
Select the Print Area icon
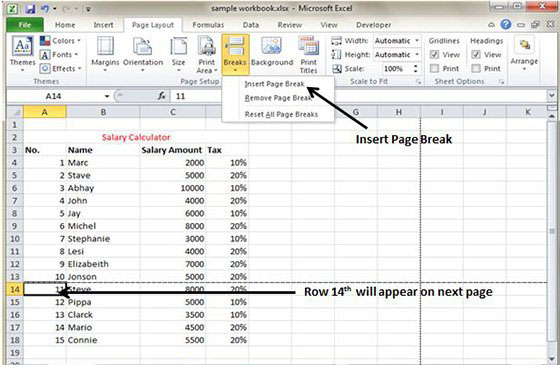[x=206, y=54]
